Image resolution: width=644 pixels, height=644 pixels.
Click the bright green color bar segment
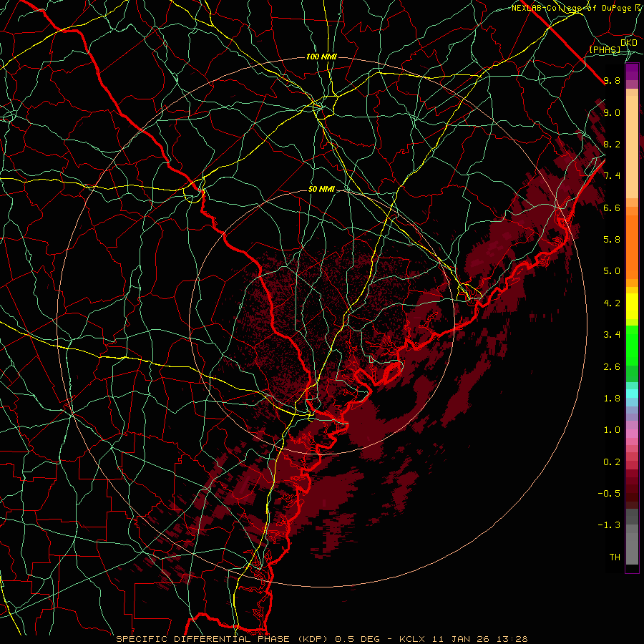[x=632, y=345]
